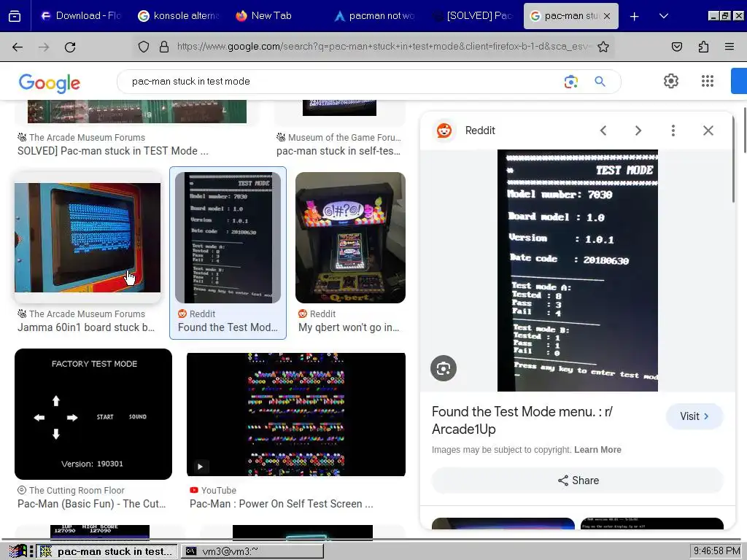Open the Q*bert arcade cabinet thumbnail
Viewport: 747px width, 560px height.
coord(350,238)
